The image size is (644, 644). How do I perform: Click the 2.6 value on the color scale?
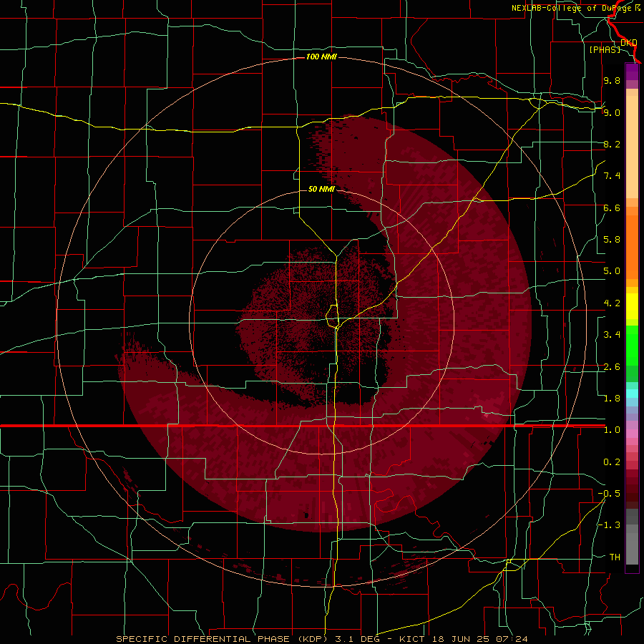click(x=612, y=367)
